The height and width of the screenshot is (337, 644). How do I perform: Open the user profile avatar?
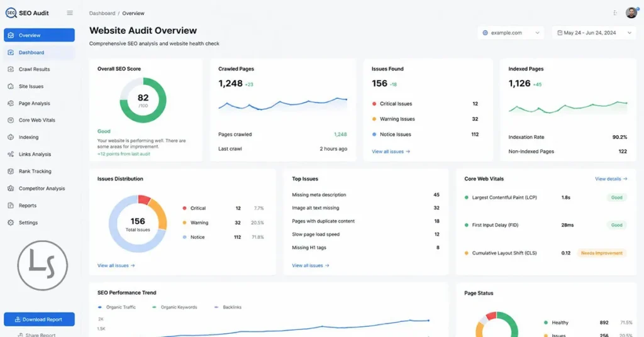[631, 13]
